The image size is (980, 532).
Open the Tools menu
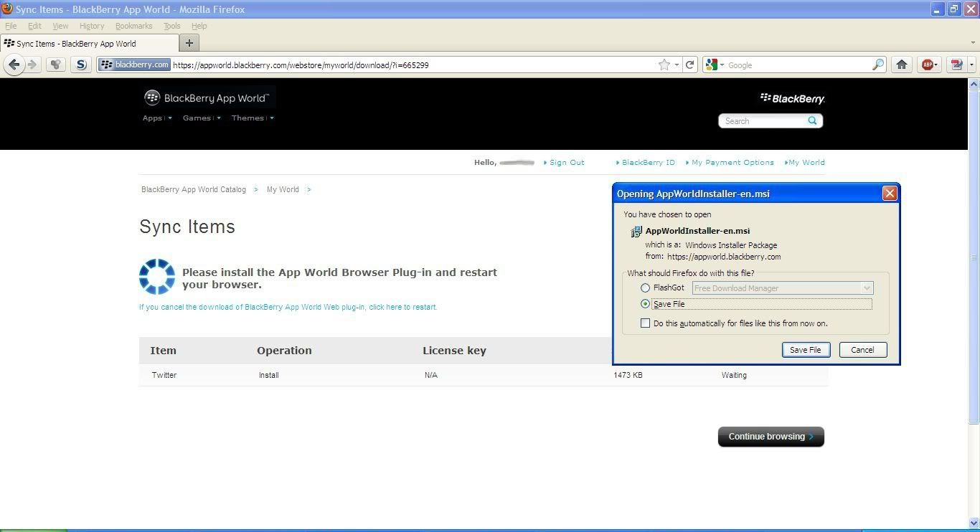172,26
